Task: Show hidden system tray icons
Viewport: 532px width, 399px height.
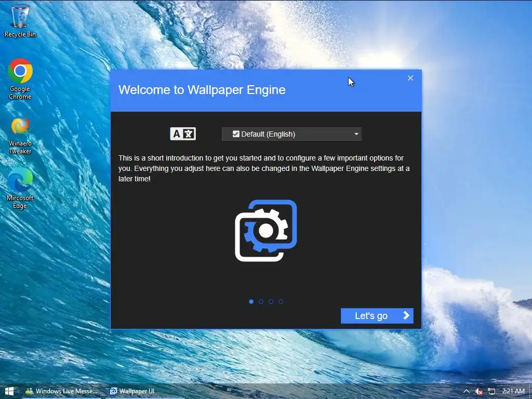Action: [x=467, y=391]
